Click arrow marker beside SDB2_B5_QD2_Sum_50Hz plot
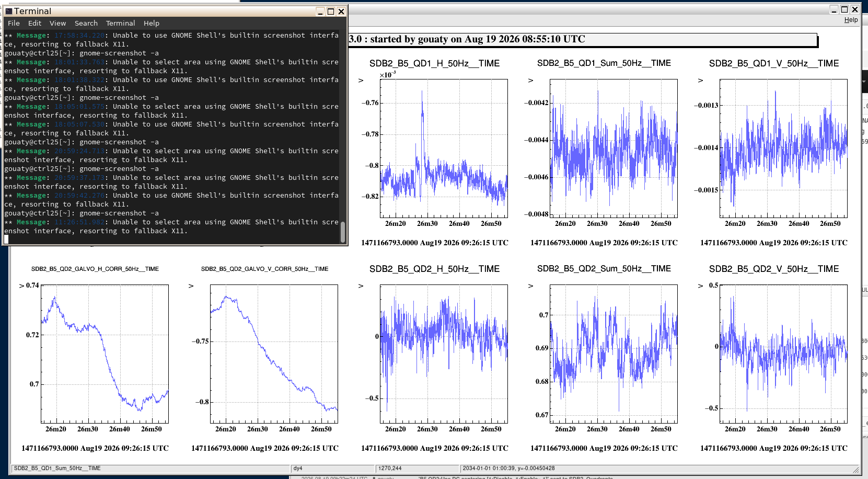Image resolution: width=868 pixels, height=479 pixels. 530,286
